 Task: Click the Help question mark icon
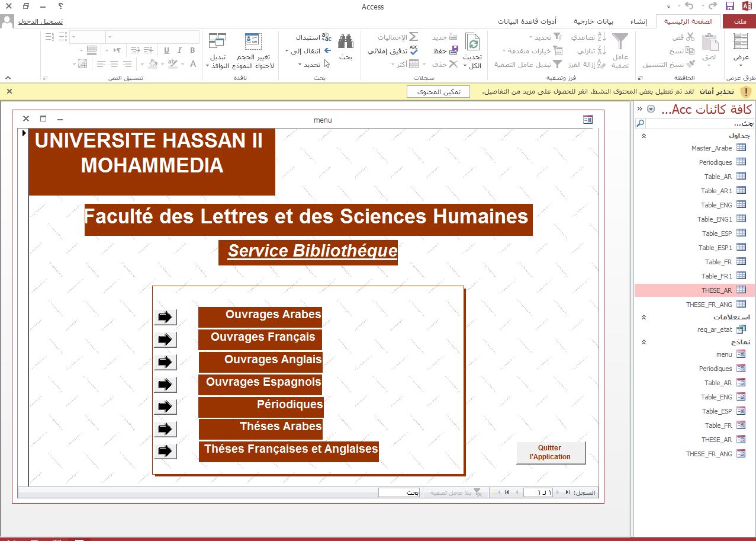[x=62, y=7]
